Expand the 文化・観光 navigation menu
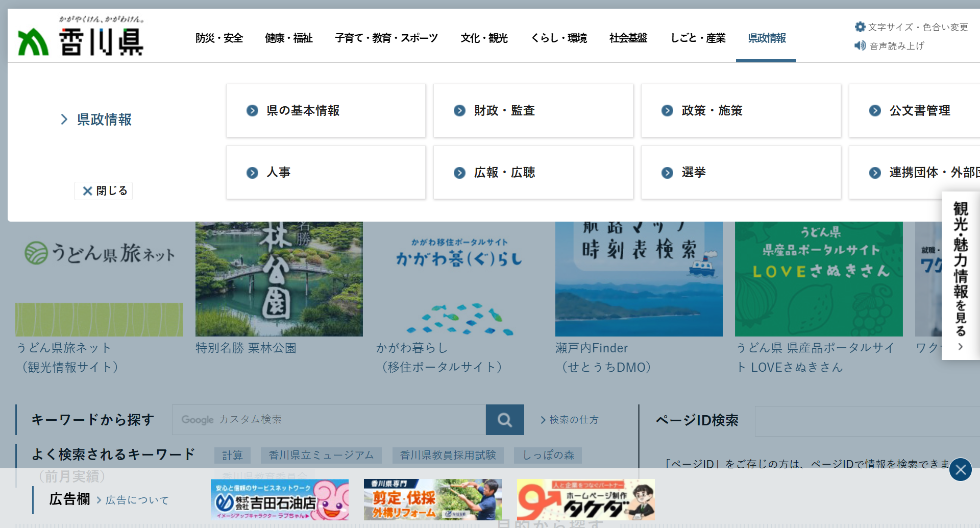 click(x=484, y=38)
